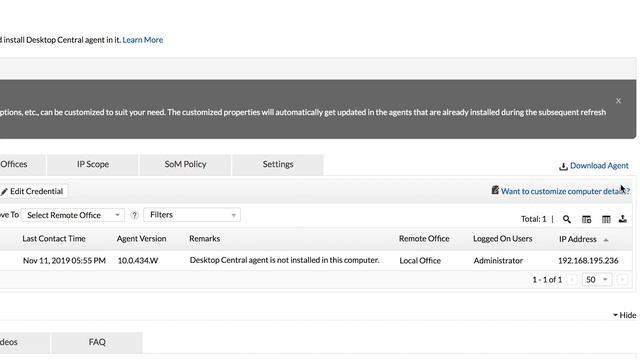The width and height of the screenshot is (640, 360).
Task: Click the help question mark icon
Action: tap(134, 215)
